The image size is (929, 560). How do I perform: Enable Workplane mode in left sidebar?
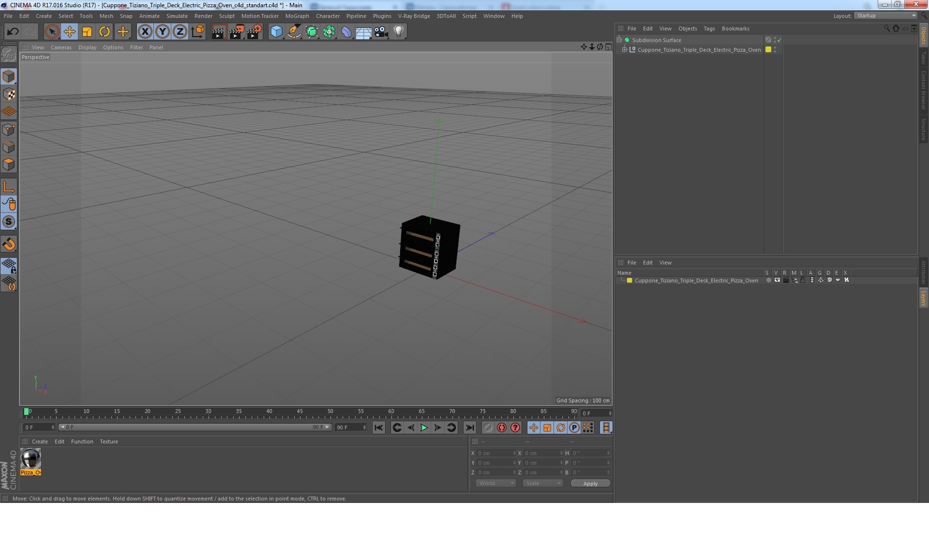(9, 112)
